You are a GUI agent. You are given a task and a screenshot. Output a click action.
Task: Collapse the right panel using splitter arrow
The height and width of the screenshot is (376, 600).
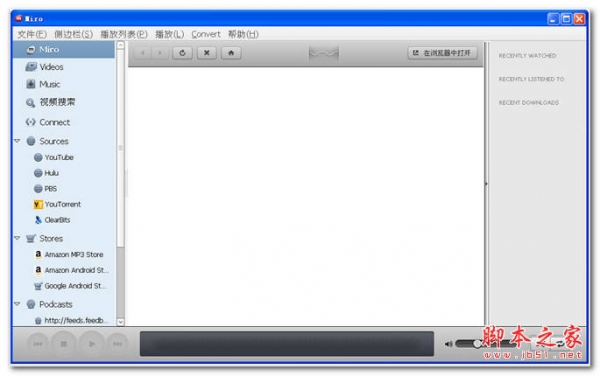(x=486, y=184)
